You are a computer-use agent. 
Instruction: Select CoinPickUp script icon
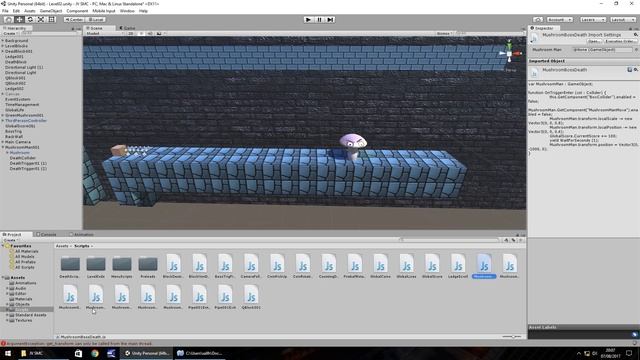pos(277,263)
